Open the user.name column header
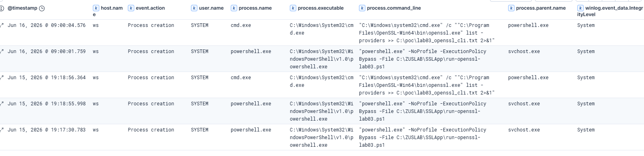Image resolution: width=644 pixels, height=156 pixels. [211, 8]
